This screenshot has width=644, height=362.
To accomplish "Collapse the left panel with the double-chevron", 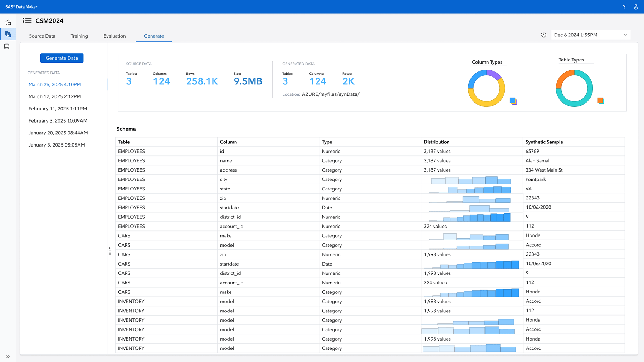I will 8,356.
